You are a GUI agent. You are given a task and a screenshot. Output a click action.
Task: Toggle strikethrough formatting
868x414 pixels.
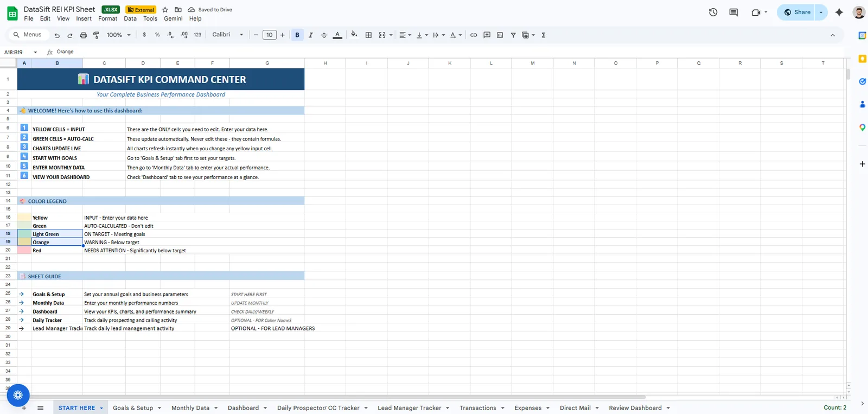(x=324, y=35)
